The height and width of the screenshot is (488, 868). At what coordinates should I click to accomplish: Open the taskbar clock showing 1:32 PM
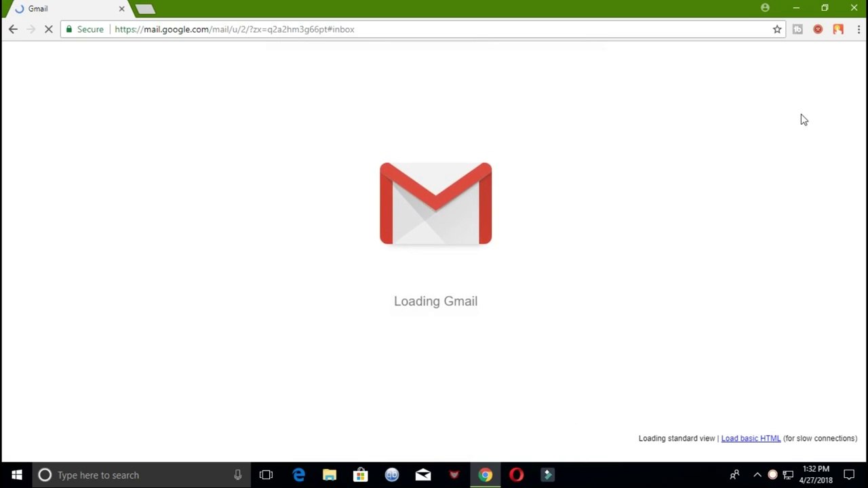(x=816, y=474)
